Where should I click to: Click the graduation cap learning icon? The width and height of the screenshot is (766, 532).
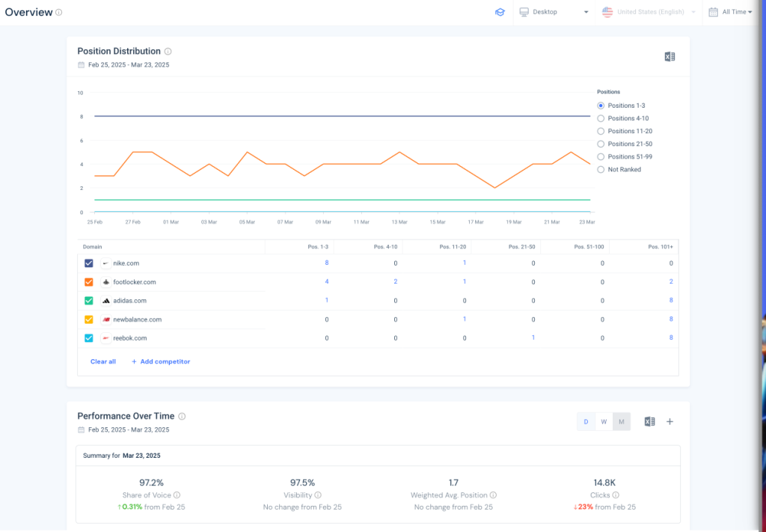coord(500,12)
